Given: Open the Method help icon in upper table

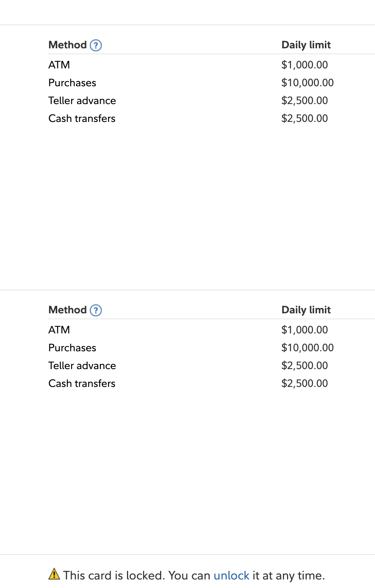Looking at the screenshot, I should tap(96, 45).
